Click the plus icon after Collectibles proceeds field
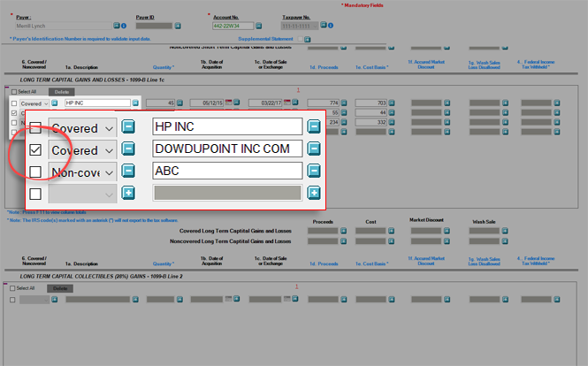 tap(344, 299)
